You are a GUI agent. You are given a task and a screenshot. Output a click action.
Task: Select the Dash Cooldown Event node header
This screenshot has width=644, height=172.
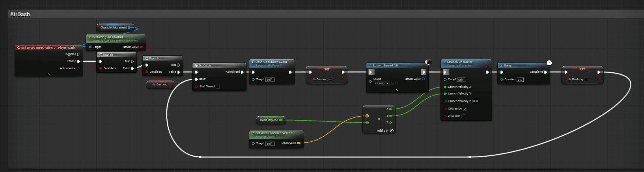(272, 63)
